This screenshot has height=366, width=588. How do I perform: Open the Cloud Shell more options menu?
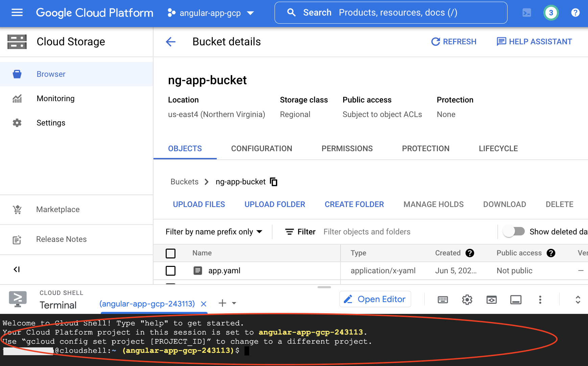(540, 300)
